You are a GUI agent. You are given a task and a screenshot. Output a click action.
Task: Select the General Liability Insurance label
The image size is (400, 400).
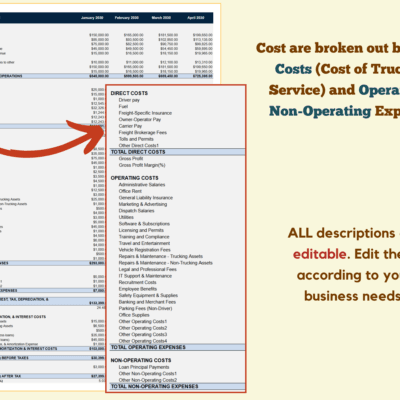click(x=146, y=198)
